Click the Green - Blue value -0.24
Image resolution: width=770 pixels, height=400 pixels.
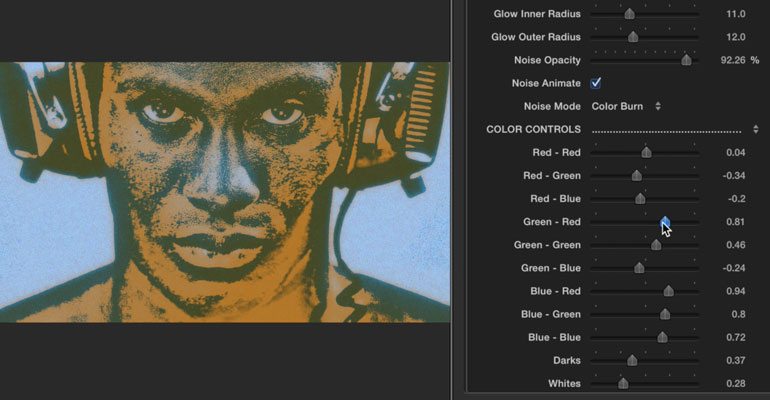click(x=734, y=268)
